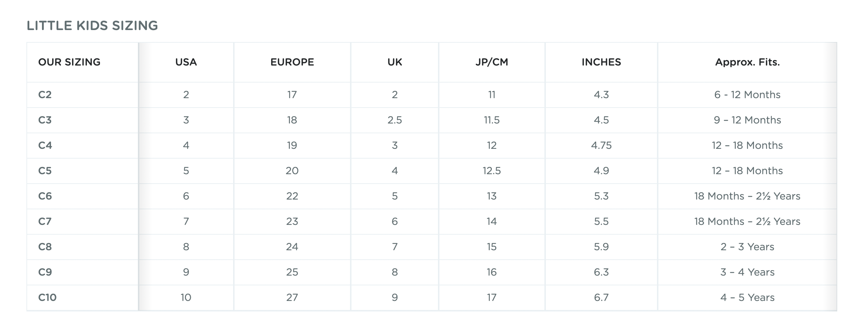The image size is (868, 331).
Task: Click the C2 size row label
Action: (x=45, y=95)
